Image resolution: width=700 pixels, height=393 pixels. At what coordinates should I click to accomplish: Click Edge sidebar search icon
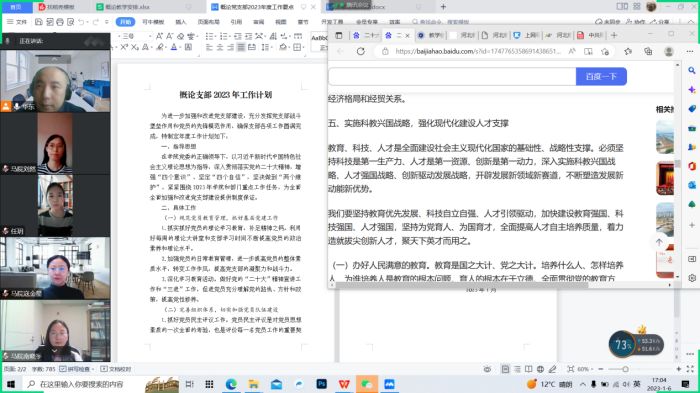692,70
